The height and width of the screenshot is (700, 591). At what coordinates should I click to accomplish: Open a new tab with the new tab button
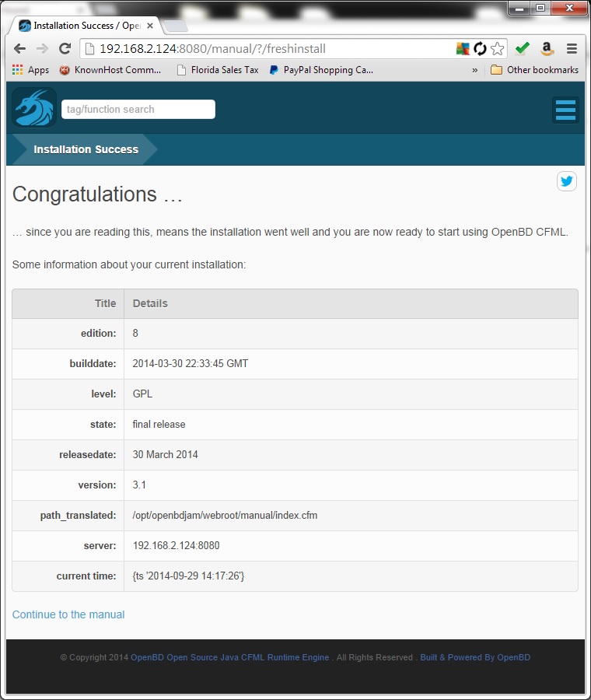pos(176,26)
